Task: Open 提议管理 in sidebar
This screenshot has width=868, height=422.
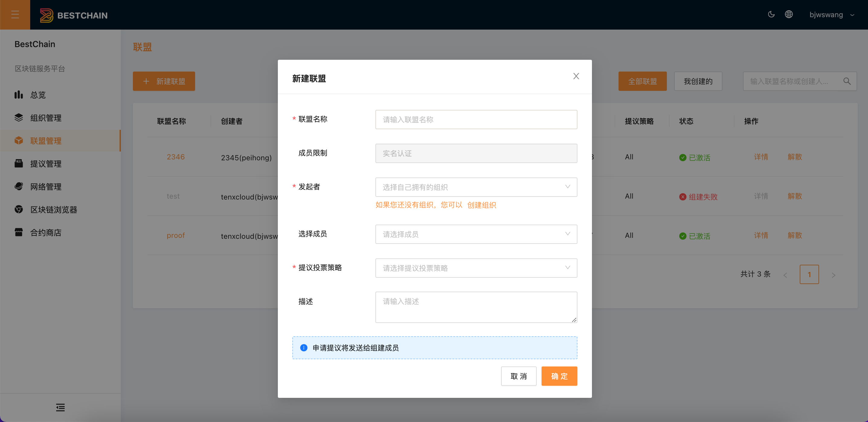Action: [60, 163]
